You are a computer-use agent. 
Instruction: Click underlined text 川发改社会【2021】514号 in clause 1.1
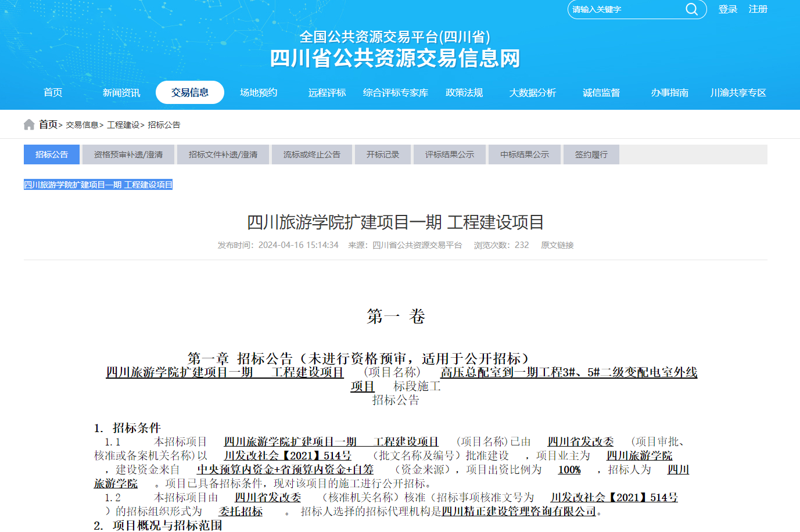(288, 456)
